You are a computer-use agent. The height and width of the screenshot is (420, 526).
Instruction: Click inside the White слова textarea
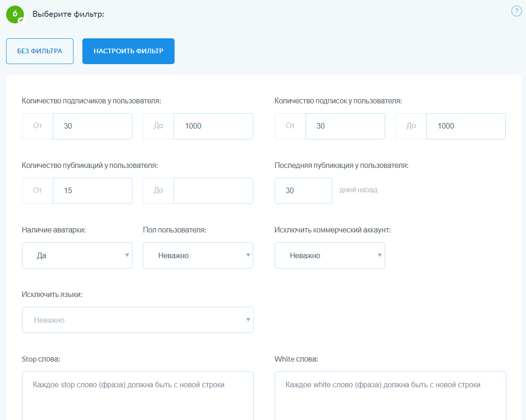[390, 396]
